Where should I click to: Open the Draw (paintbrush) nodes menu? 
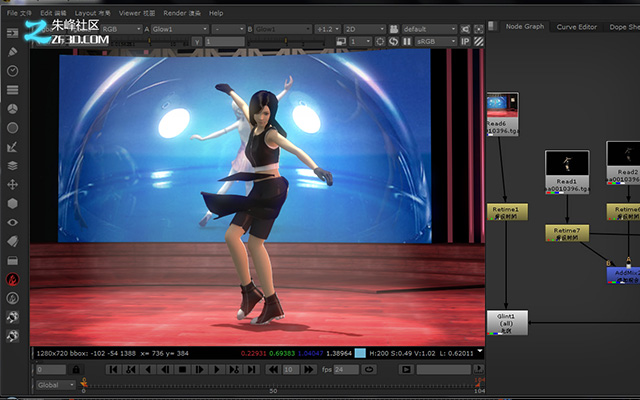[13, 52]
